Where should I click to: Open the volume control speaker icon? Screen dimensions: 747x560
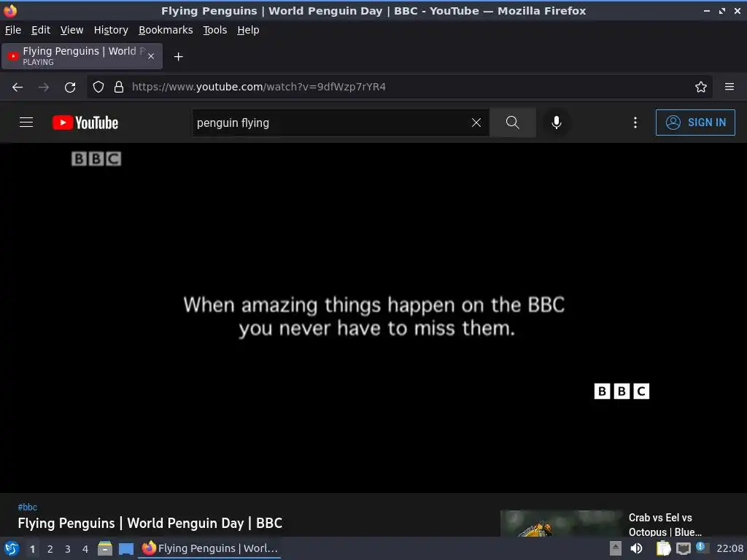[x=636, y=548]
